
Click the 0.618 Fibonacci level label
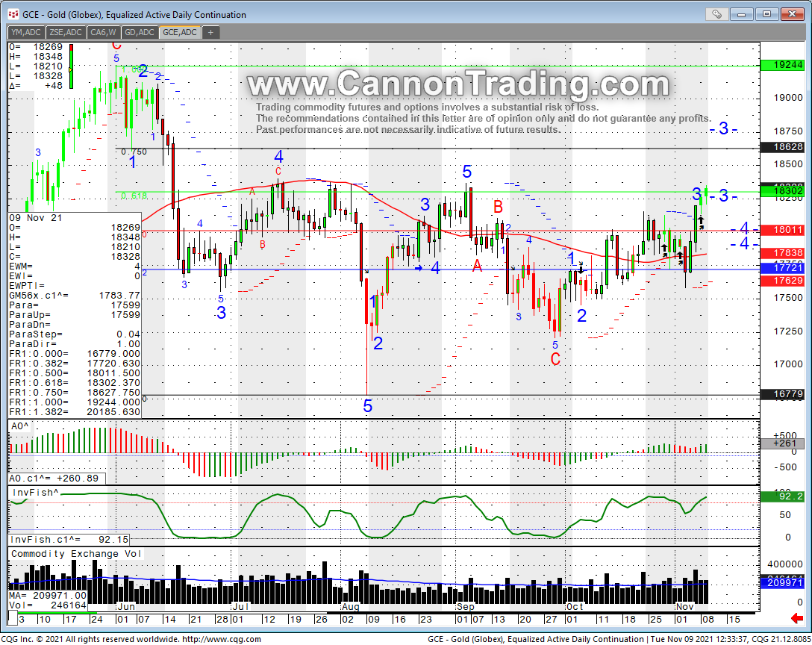pos(134,196)
